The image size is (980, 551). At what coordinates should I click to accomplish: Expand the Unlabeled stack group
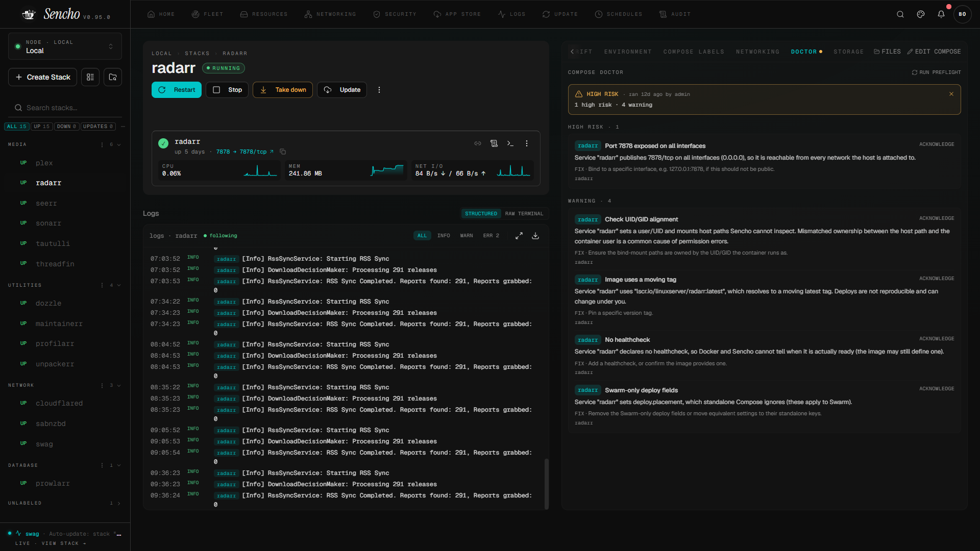tap(119, 503)
